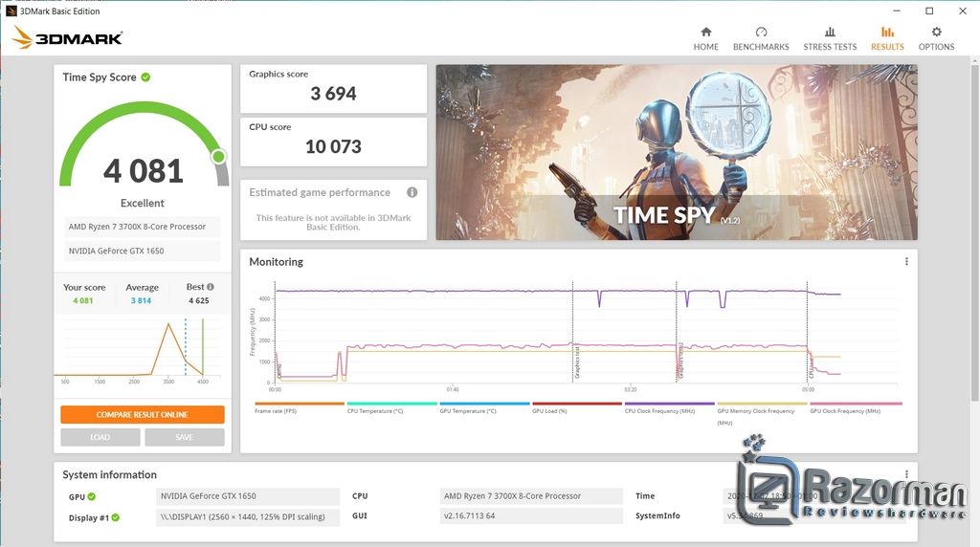980x547 pixels.
Task: Click the Save button
Action: coord(185,437)
